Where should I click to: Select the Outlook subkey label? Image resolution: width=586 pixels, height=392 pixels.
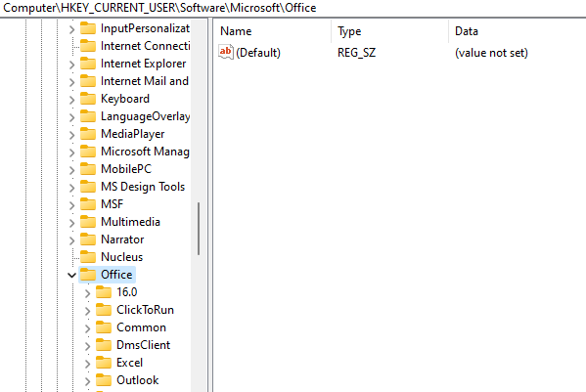pos(138,379)
